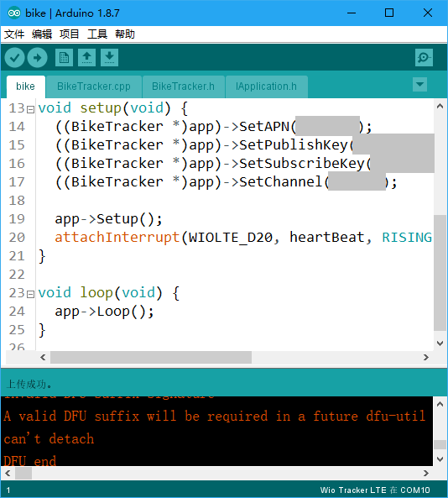Click SetChannel on line 17
Screen dimensions: 448x498
280,181
